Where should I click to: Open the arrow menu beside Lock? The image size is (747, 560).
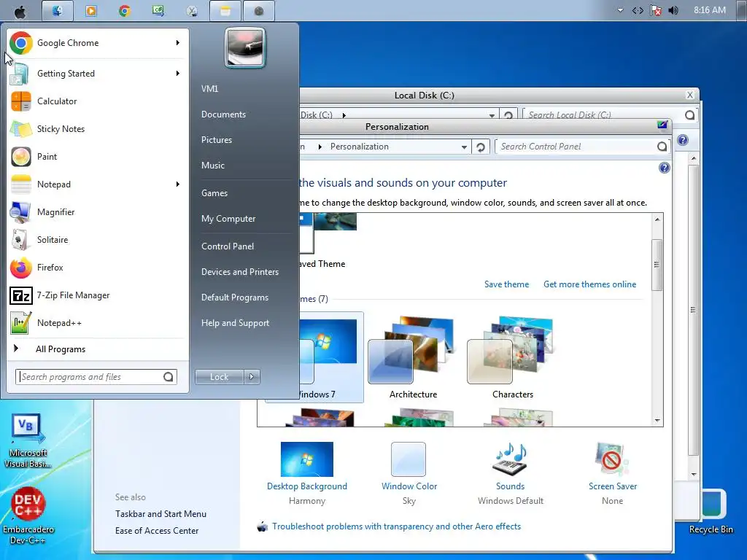pos(252,377)
